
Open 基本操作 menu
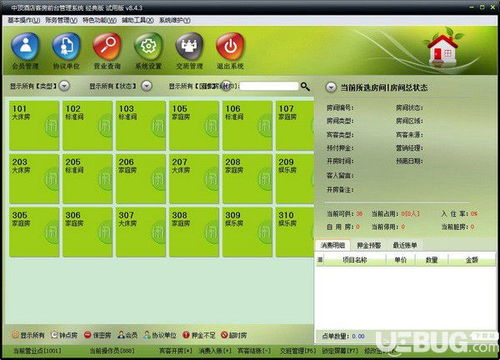[x=24, y=20]
